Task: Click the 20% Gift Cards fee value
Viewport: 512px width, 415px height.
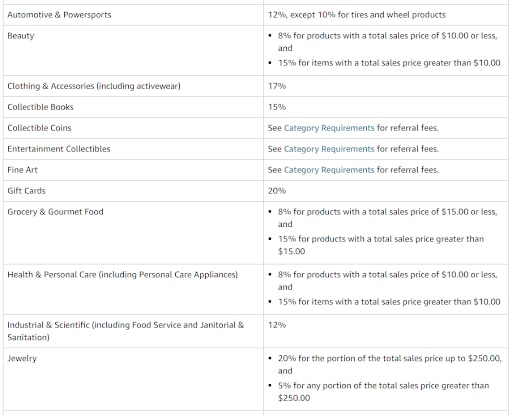Action: (x=277, y=191)
